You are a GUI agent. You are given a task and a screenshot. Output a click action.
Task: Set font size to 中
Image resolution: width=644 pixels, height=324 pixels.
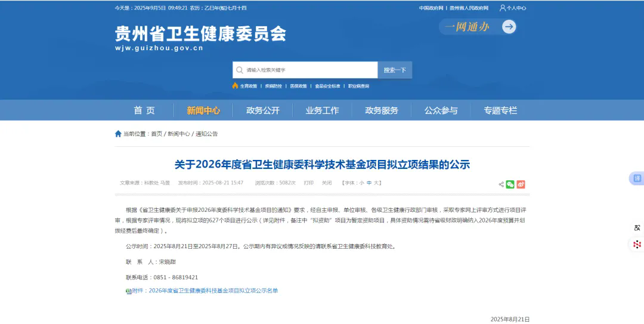pos(369,183)
